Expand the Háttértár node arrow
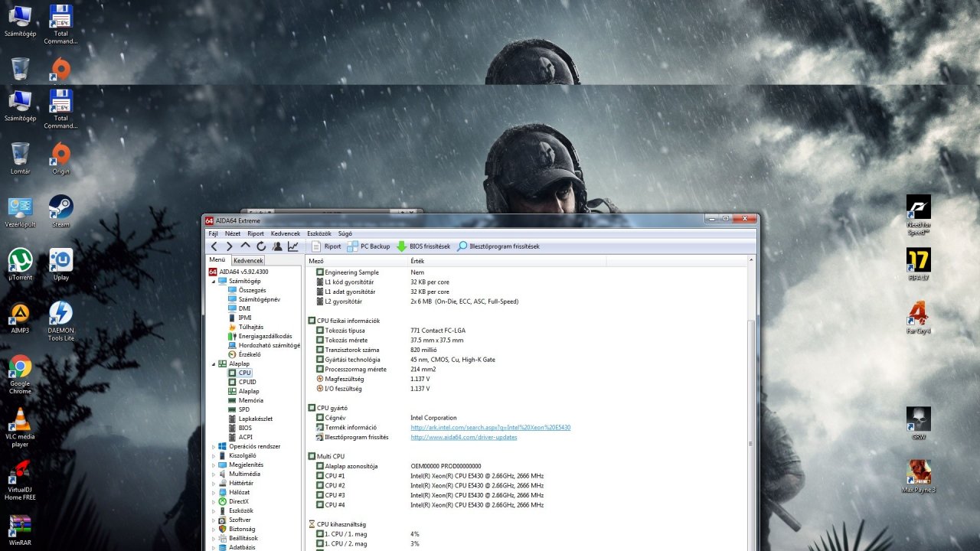 click(x=212, y=483)
